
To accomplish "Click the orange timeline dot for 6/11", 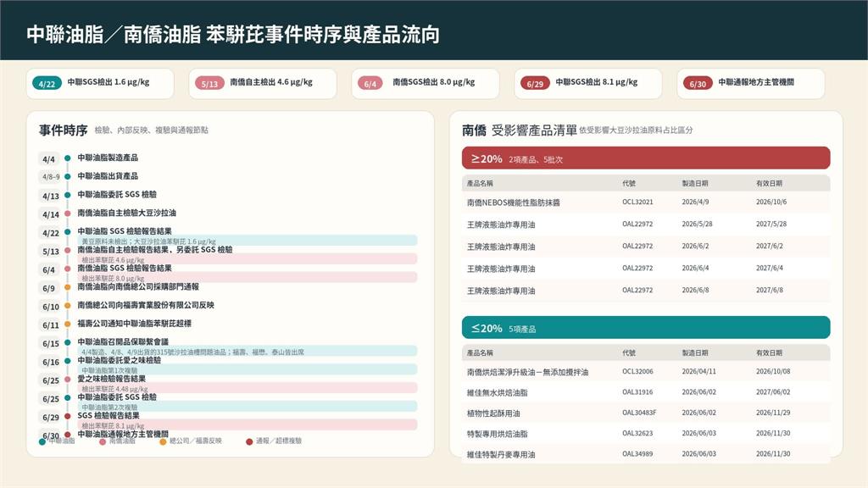I will click(68, 324).
